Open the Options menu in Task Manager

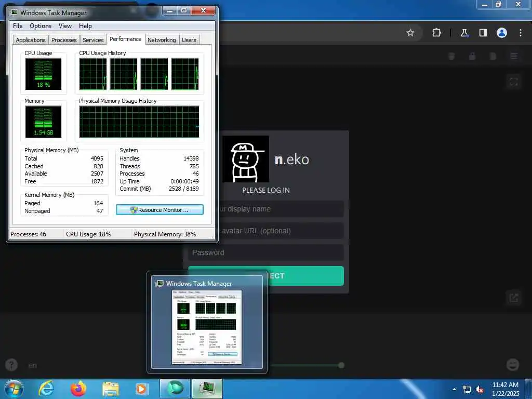pos(41,26)
